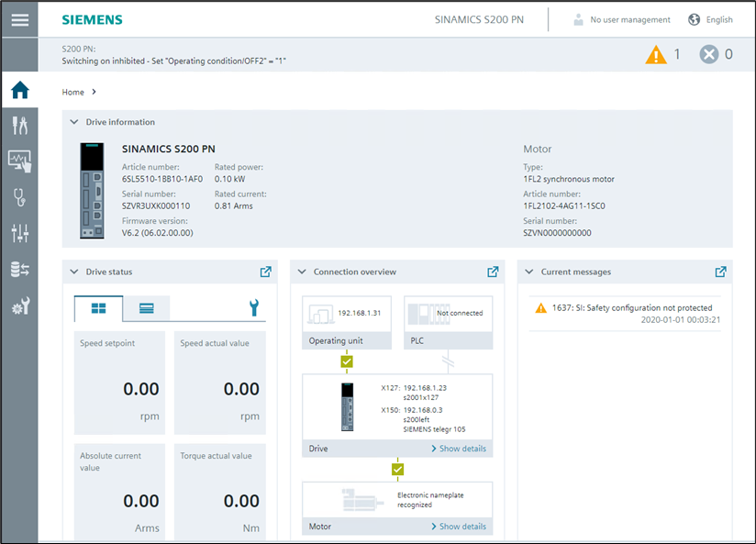Go to the Home sidebar icon
Viewport: 756px width, 544px height.
tap(19, 90)
